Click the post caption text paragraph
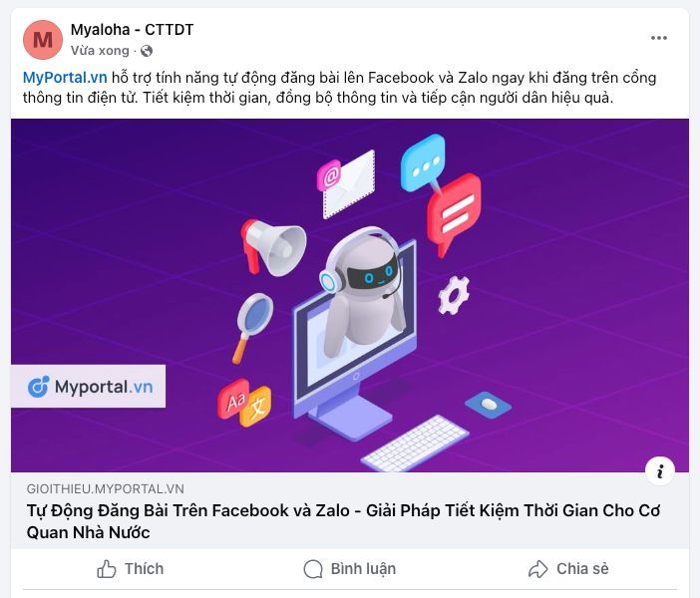The height and width of the screenshot is (598, 700). click(339, 88)
